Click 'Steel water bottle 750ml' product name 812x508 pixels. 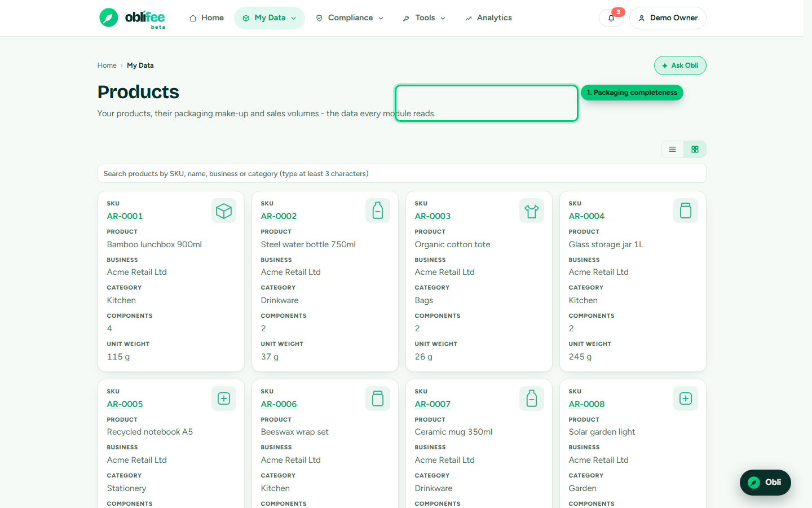308,244
